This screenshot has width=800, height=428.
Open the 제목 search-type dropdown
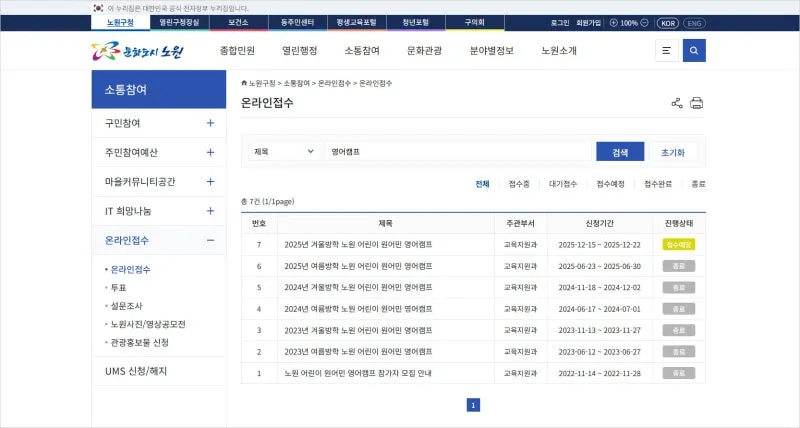point(284,152)
